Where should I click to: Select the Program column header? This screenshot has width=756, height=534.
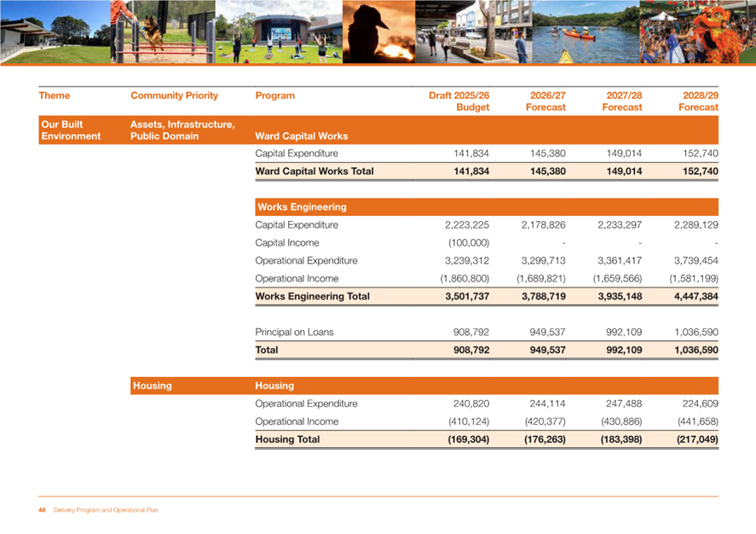pos(274,96)
